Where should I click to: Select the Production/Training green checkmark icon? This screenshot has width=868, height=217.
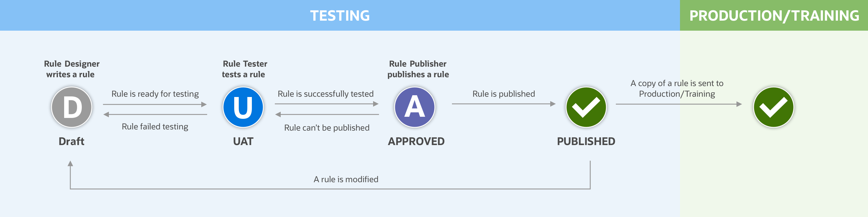(x=773, y=107)
